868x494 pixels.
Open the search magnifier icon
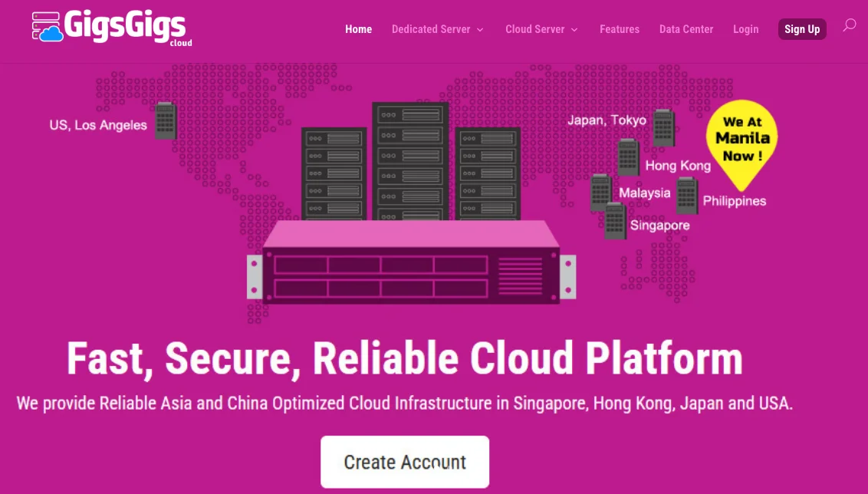tap(849, 25)
